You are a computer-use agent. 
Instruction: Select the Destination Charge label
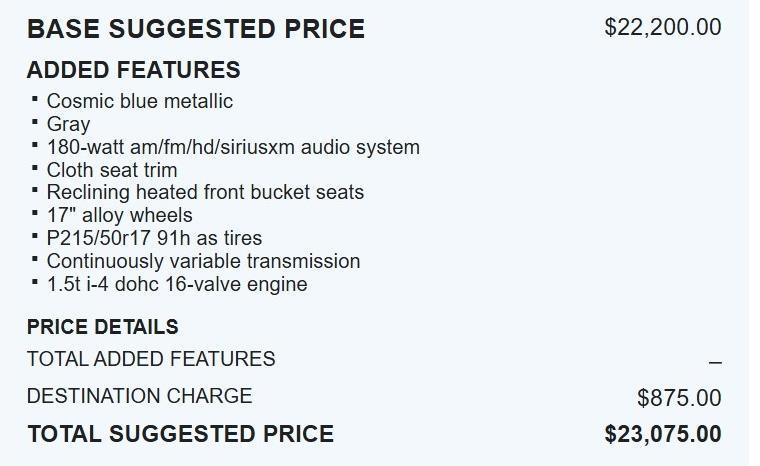139,396
